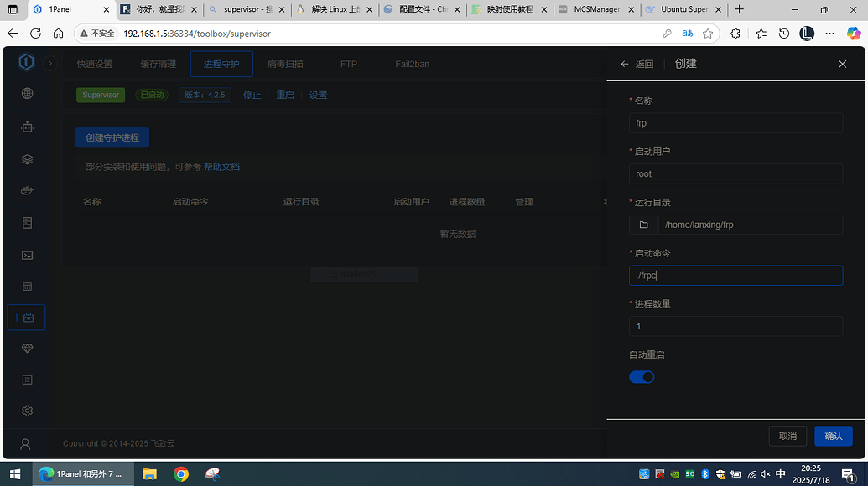Click the settings gear at sidebar bottom
This screenshot has width=868, height=486.
[x=26, y=411]
